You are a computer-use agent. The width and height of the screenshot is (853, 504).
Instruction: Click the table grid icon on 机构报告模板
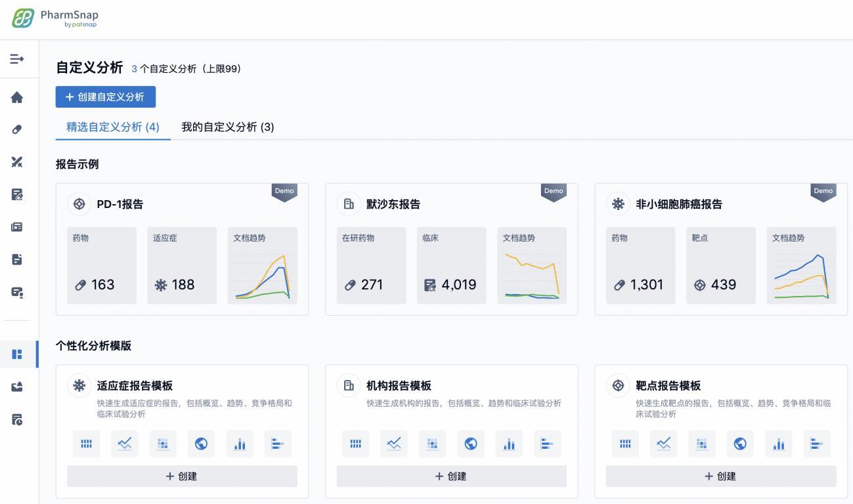click(x=355, y=444)
